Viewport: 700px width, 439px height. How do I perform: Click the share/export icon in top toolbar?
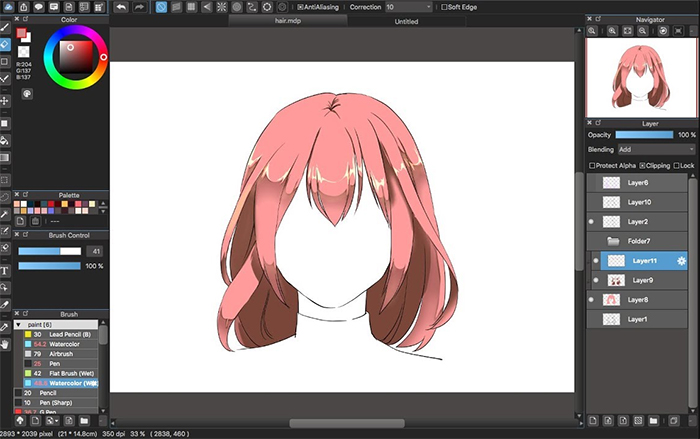(23, 7)
